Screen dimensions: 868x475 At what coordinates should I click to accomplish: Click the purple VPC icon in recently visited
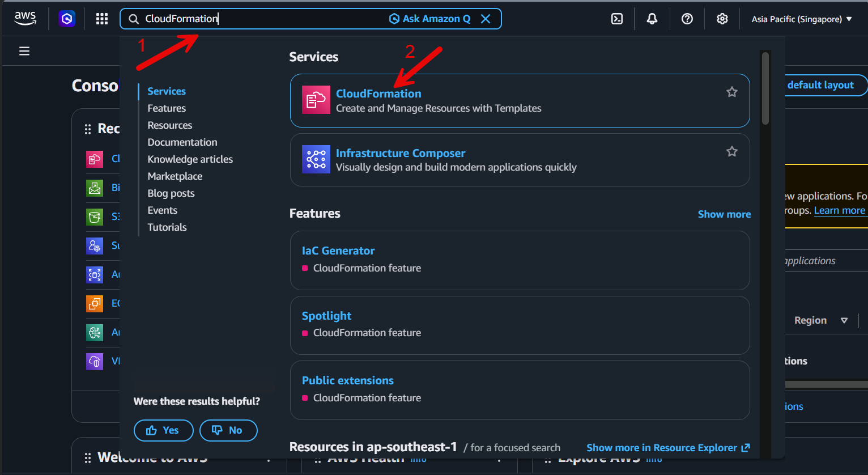click(x=95, y=361)
